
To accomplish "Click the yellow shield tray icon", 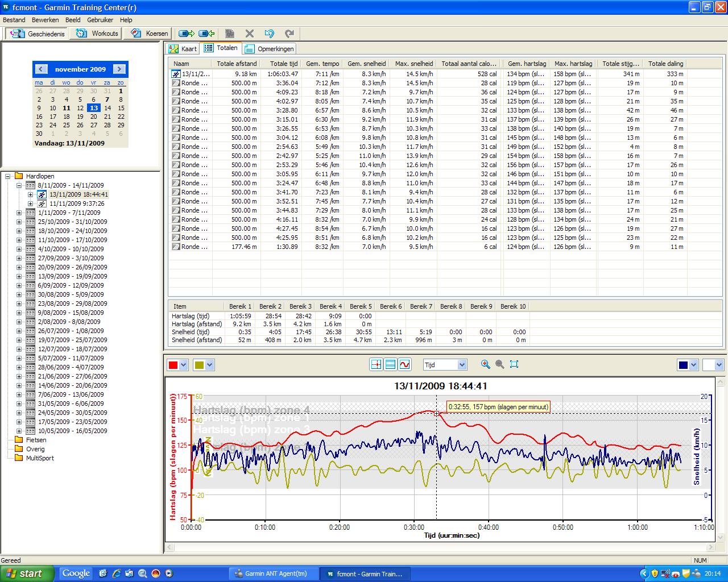I will click(x=655, y=573).
